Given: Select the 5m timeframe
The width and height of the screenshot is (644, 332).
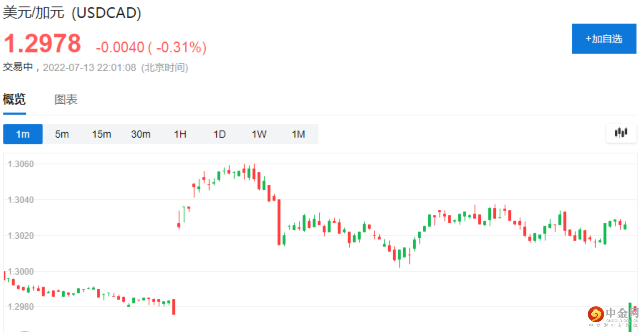Looking at the screenshot, I should [x=62, y=134].
